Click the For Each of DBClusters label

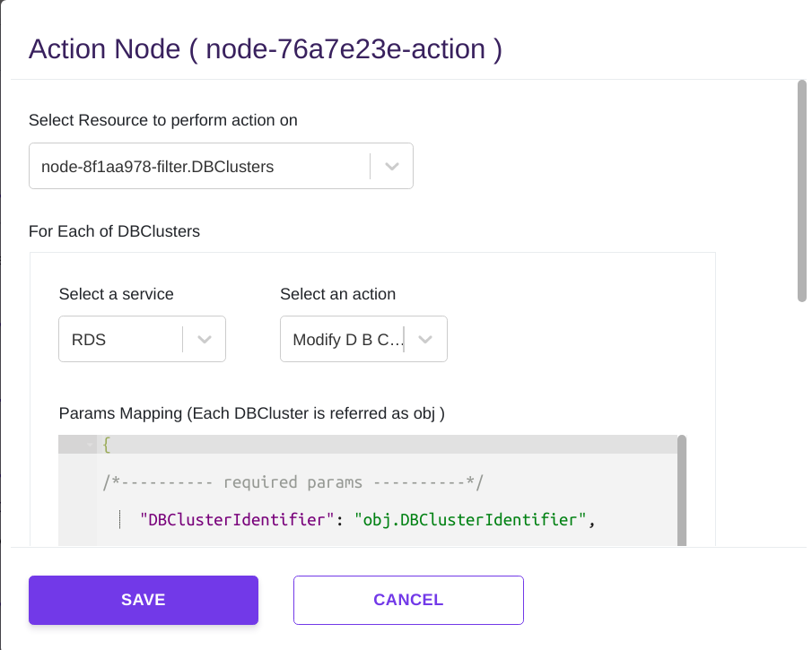click(115, 231)
